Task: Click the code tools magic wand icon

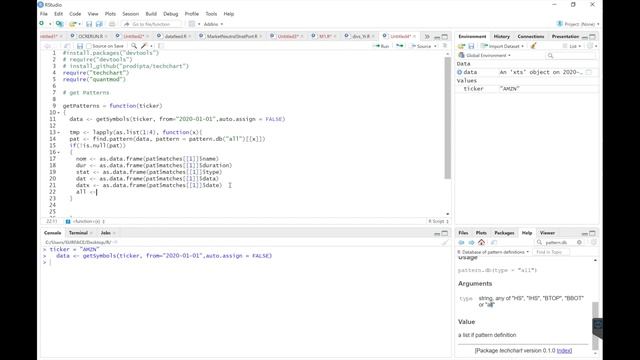Action: (x=144, y=46)
